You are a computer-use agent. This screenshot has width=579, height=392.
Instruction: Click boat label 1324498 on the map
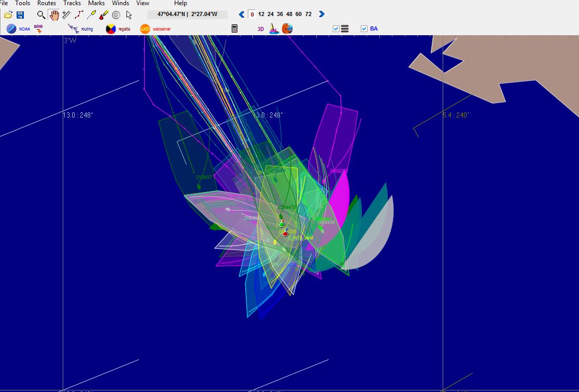326,222
